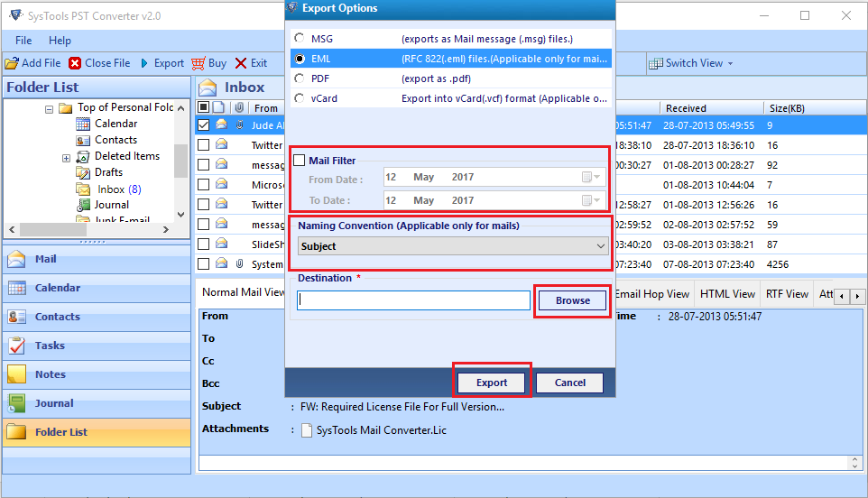This screenshot has height=498, width=868.
Task: Select Contacts folder icon in tree
Action: [83, 140]
